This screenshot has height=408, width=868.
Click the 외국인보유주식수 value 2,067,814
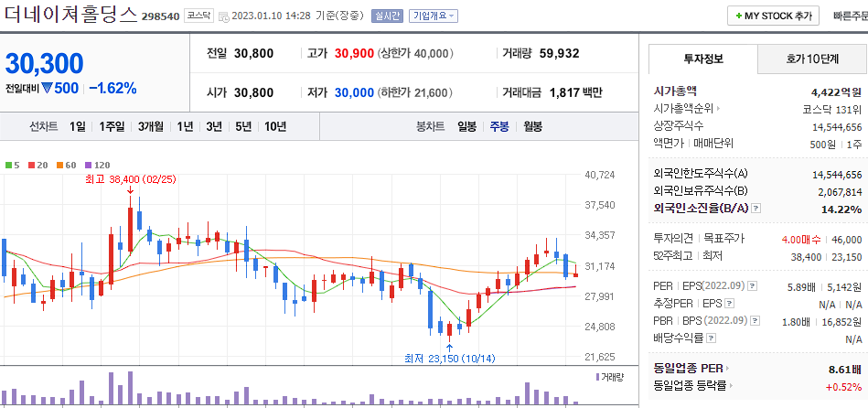(840, 191)
